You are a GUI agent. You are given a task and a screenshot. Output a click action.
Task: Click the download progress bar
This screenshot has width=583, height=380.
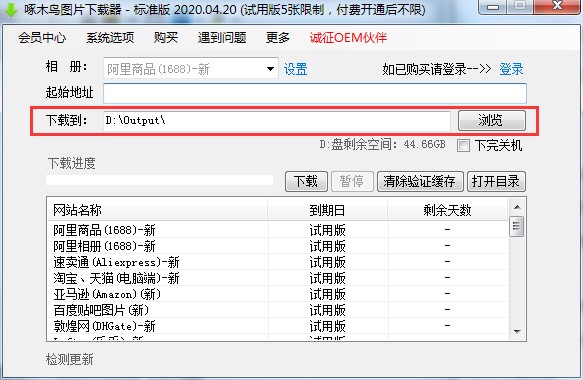(160, 180)
